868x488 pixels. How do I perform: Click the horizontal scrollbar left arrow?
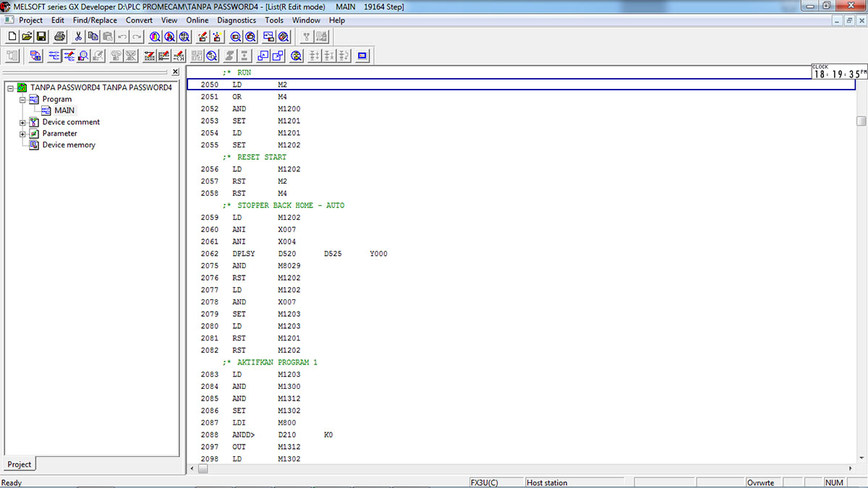tap(192, 468)
